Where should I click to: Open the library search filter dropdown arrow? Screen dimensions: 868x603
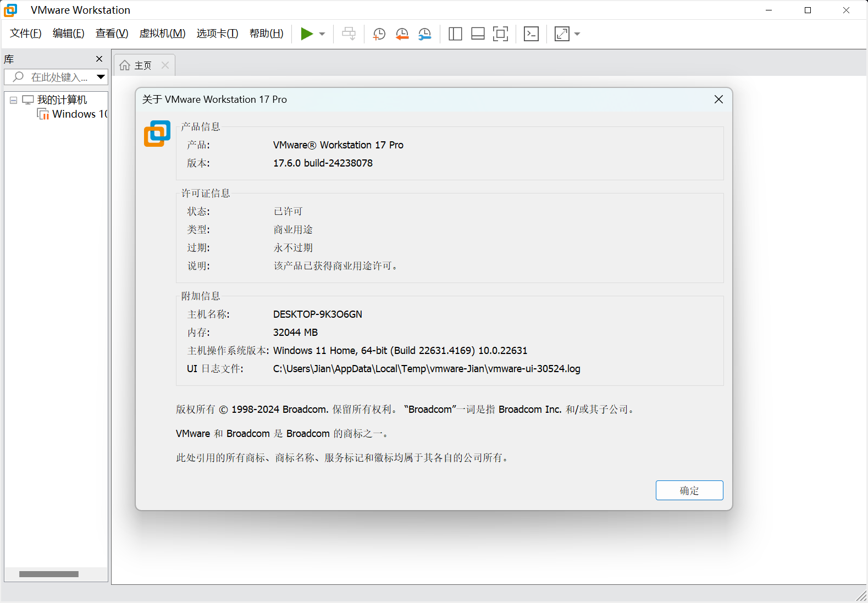click(x=101, y=77)
